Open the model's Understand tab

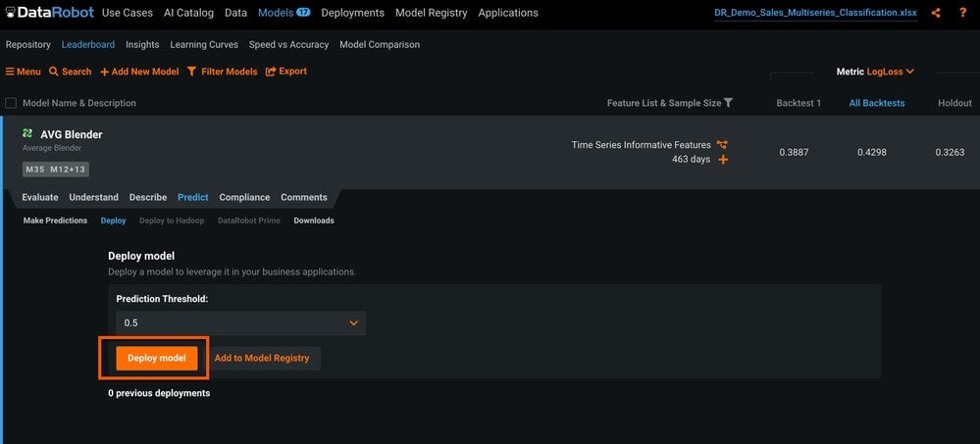pos(94,197)
